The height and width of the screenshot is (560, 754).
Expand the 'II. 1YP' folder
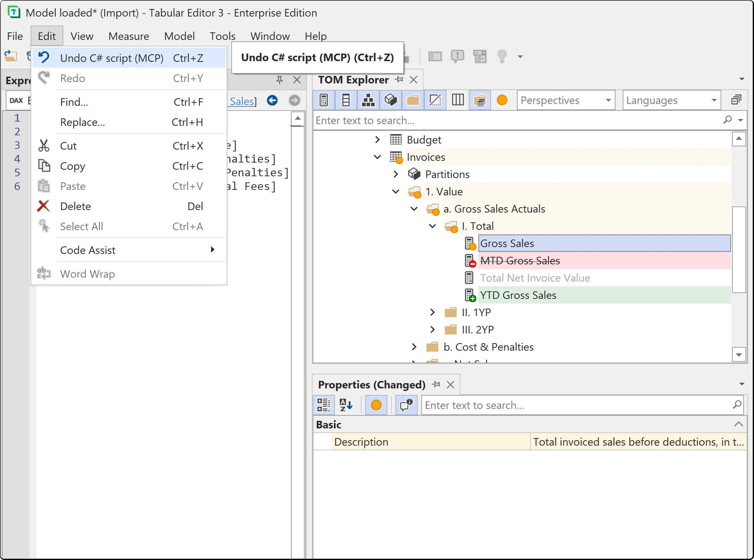pyautogui.click(x=433, y=312)
